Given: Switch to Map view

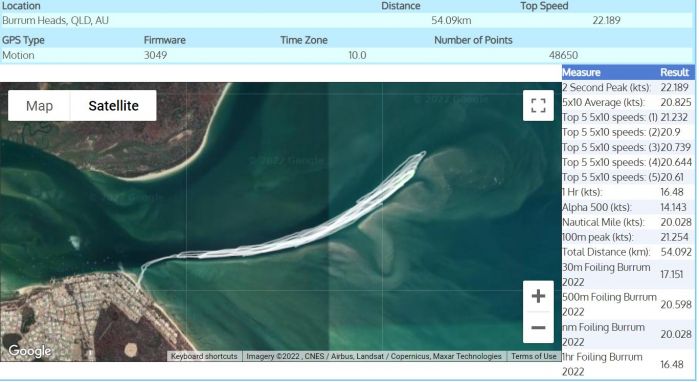Looking at the screenshot, I should [x=39, y=106].
